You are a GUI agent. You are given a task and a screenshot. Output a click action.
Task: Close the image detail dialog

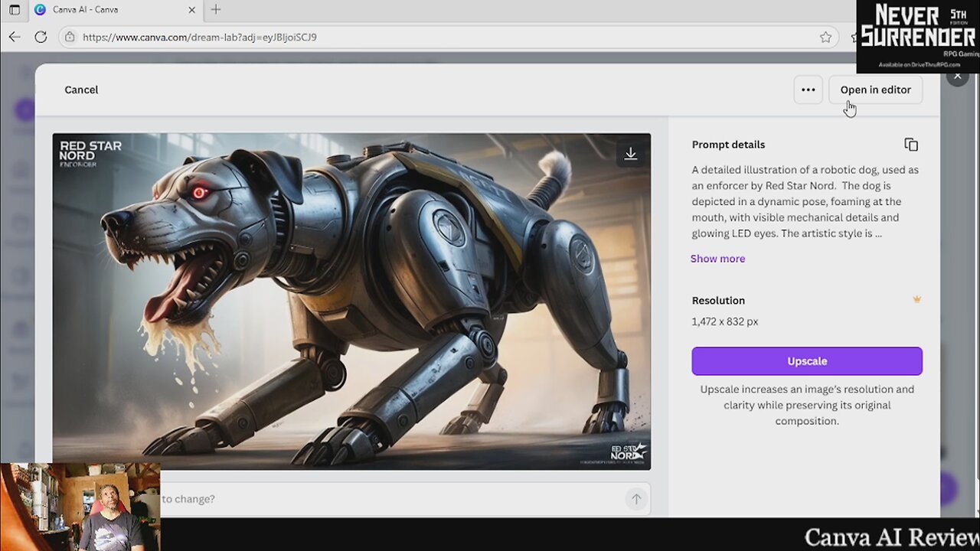click(x=957, y=76)
